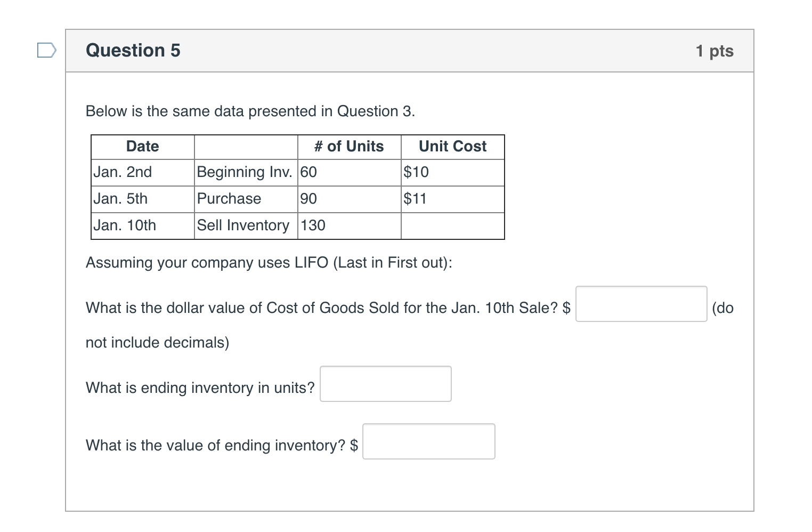
Task: Click the bookmark flag icon beside Question 5
Action: click(x=47, y=50)
